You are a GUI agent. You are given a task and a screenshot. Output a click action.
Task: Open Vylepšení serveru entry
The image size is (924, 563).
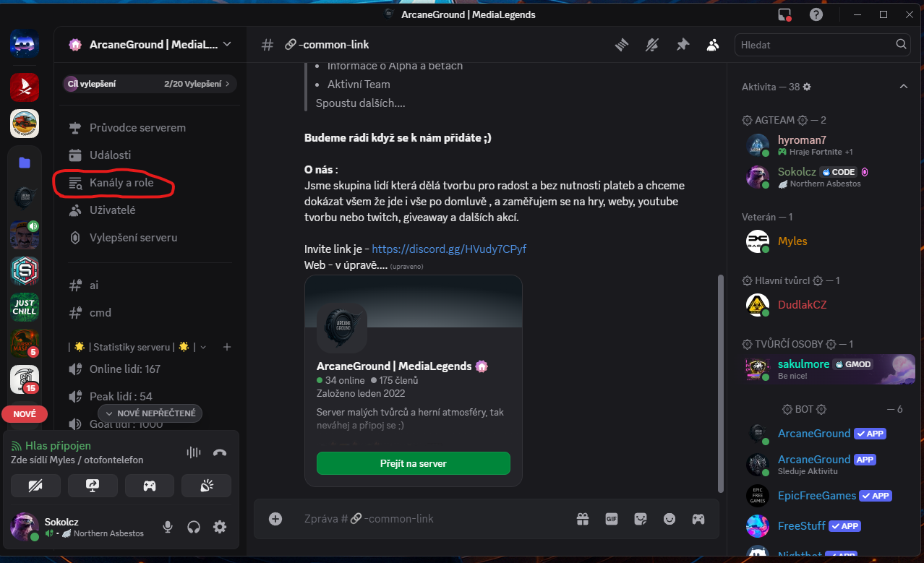click(150, 238)
